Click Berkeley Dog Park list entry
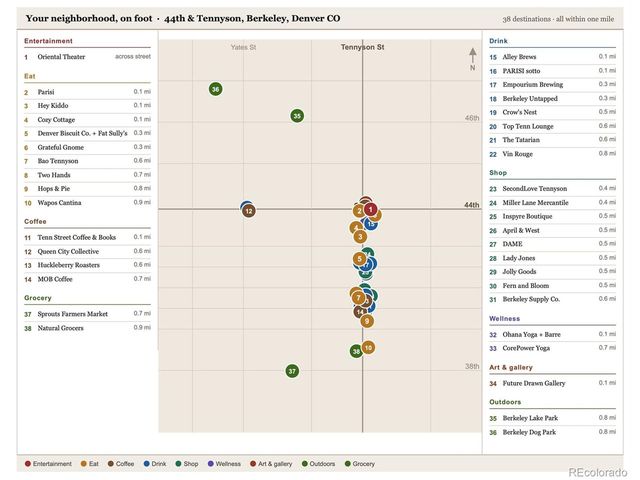Image resolution: width=640 pixels, height=480 pixels. [553, 432]
